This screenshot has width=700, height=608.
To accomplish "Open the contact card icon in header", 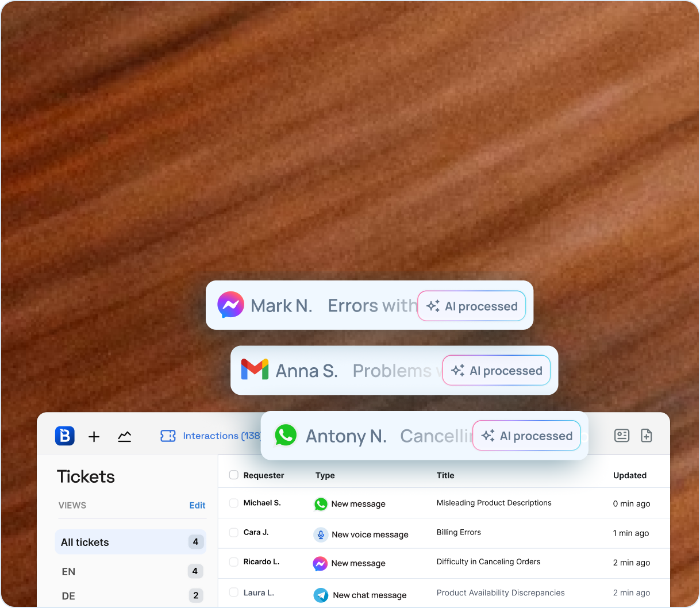I will point(622,436).
